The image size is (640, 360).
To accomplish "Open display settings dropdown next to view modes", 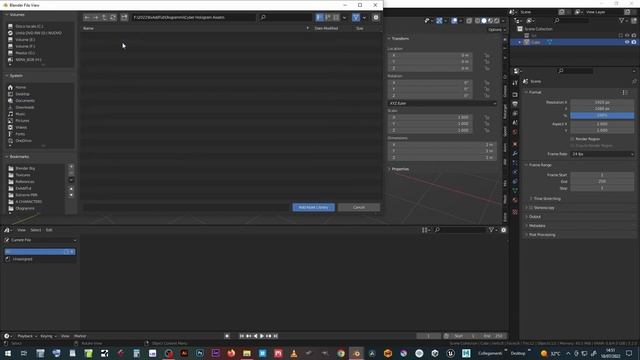I will pyautogui.click(x=344, y=18).
